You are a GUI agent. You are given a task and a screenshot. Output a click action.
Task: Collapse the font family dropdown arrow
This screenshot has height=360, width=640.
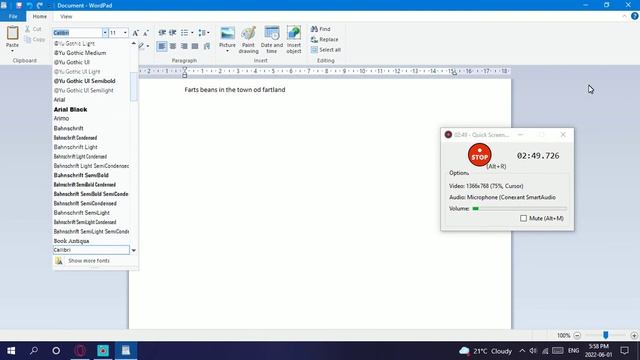point(105,33)
